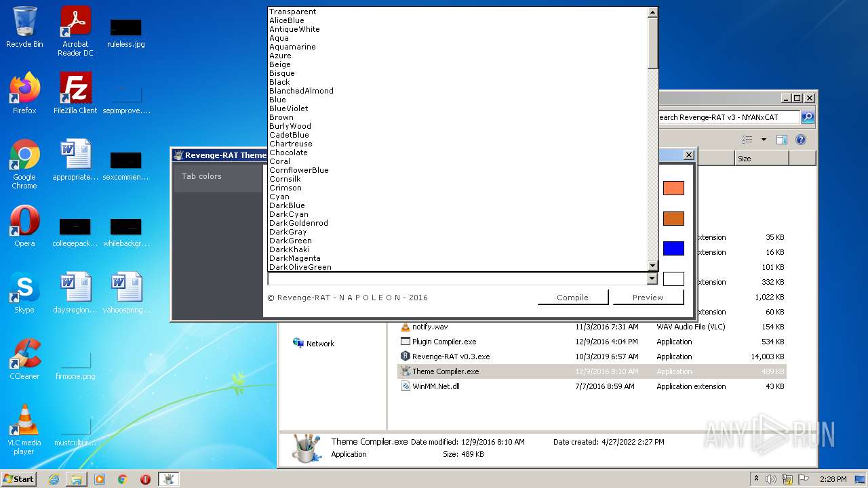Viewport: 868px width, 488px height.
Task: Choose CornflowerBlue from the color list
Action: point(458,170)
